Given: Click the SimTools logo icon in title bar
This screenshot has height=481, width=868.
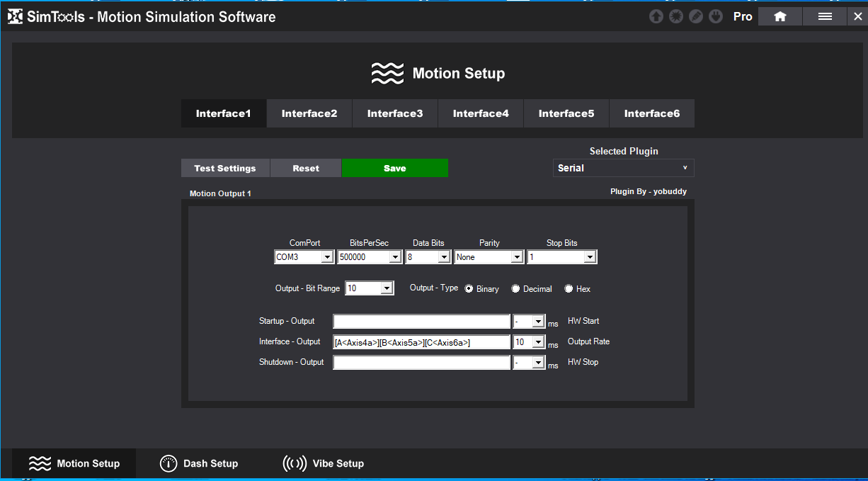Looking at the screenshot, I should pyautogui.click(x=16, y=16).
